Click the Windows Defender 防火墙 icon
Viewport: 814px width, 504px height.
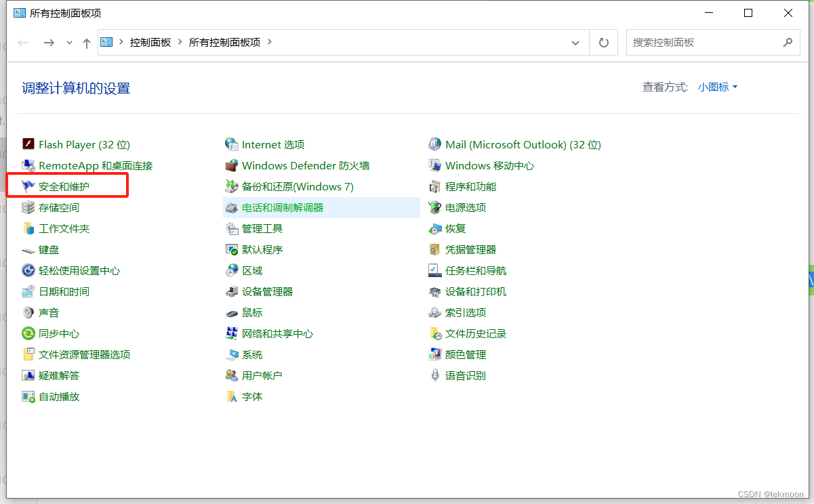pyautogui.click(x=231, y=165)
